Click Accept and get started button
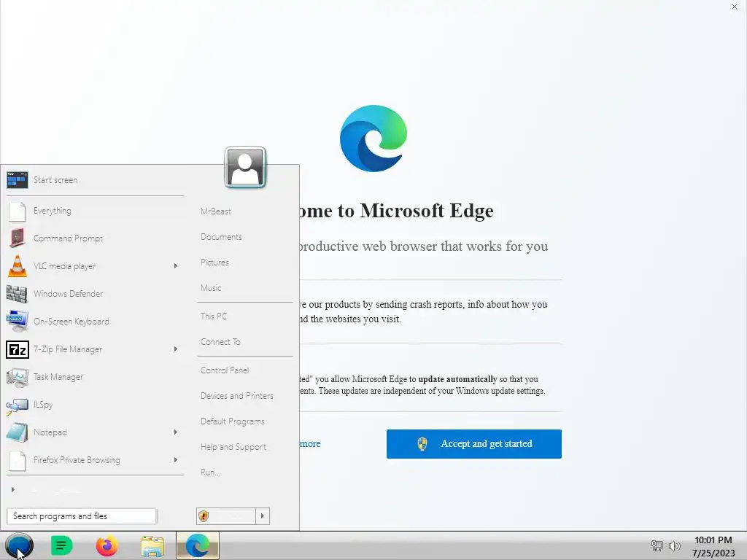The height and width of the screenshot is (560, 747). coord(474,444)
